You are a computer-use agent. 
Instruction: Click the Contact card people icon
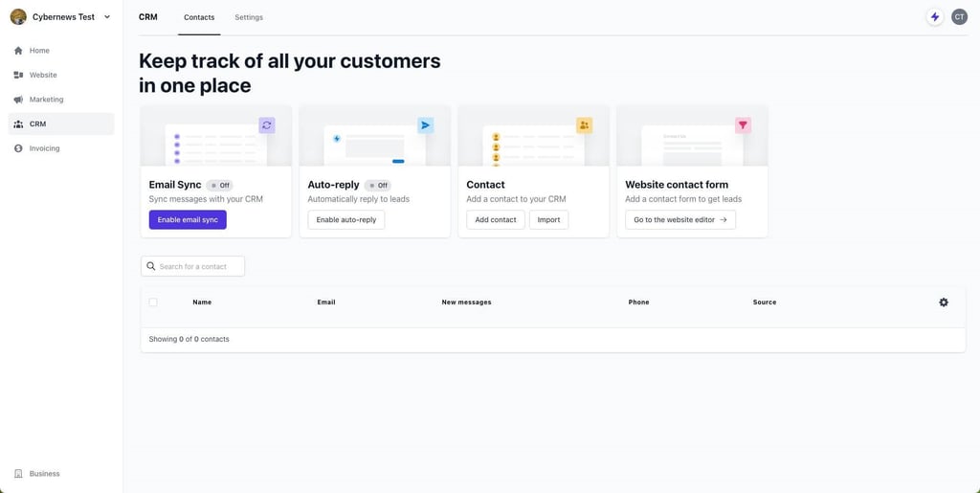(585, 125)
